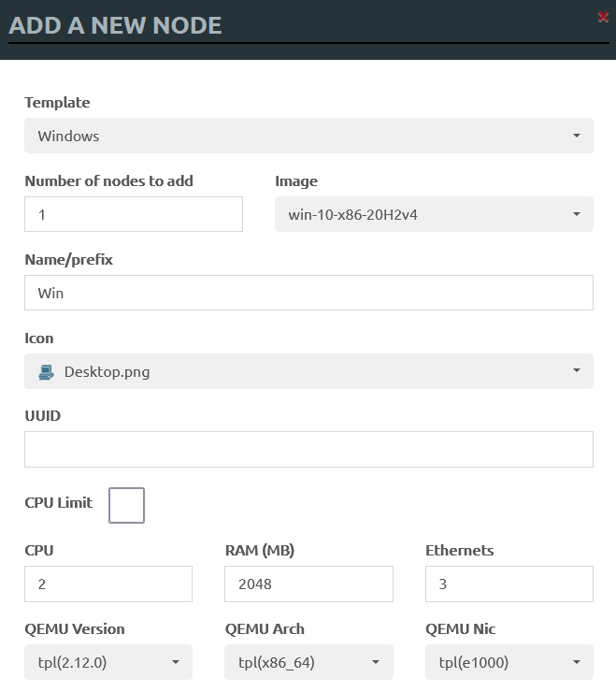This screenshot has width=616, height=692.
Task: Click the ADD A NEW NODE title
Action: pos(115,25)
